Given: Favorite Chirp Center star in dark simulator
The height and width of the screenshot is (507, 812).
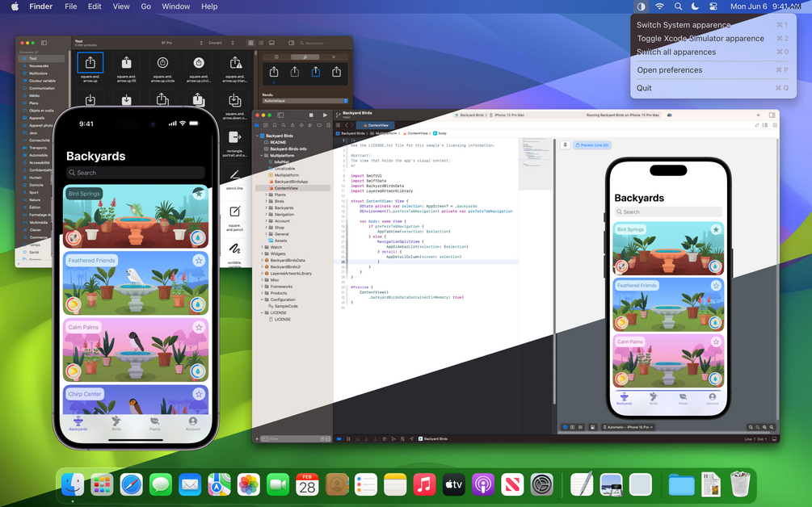Looking at the screenshot, I should [x=198, y=394].
